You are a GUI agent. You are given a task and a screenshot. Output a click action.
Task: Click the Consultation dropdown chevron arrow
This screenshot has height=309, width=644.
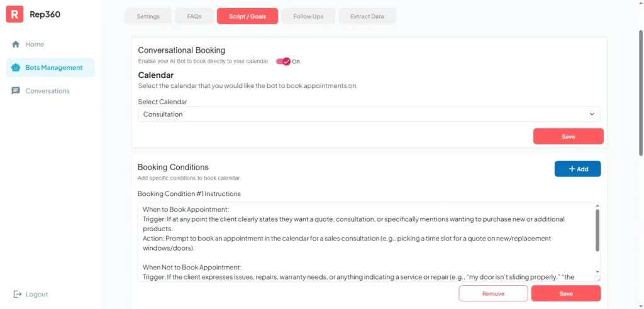592,114
